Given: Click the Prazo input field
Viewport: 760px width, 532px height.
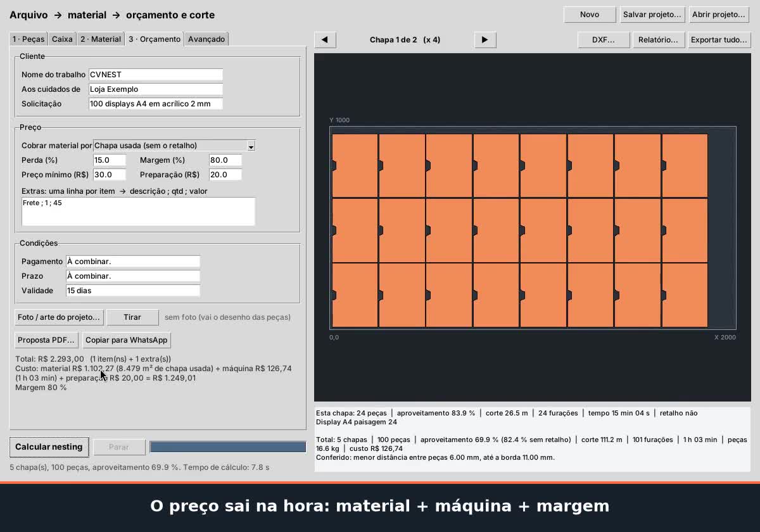Looking at the screenshot, I should point(133,276).
